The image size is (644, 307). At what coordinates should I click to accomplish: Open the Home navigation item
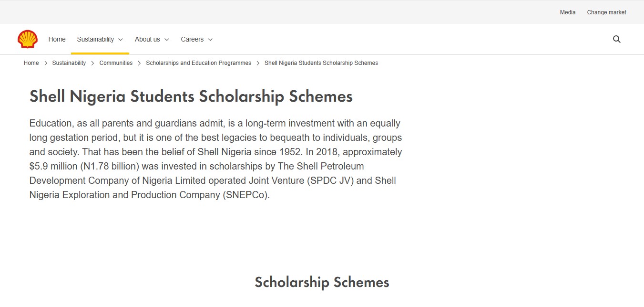(x=57, y=39)
